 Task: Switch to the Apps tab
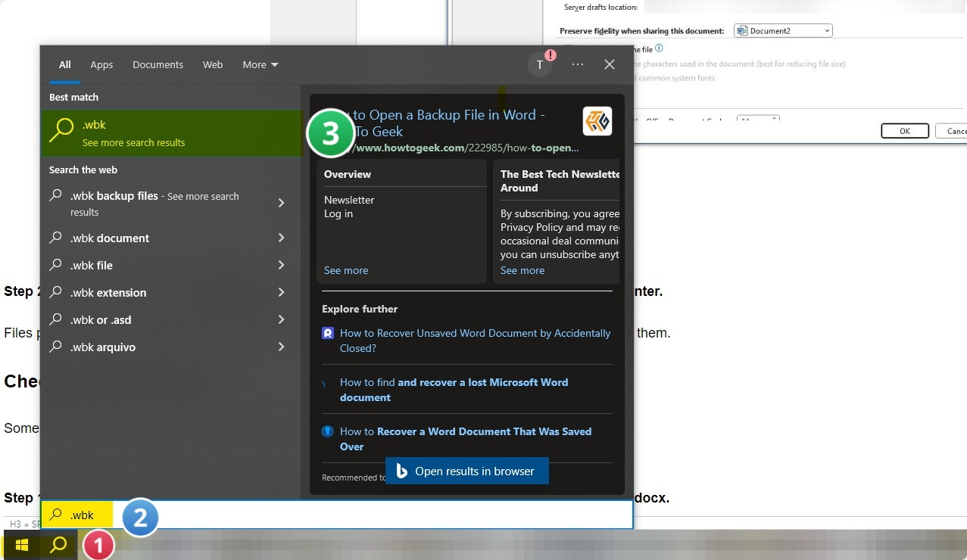coord(101,65)
